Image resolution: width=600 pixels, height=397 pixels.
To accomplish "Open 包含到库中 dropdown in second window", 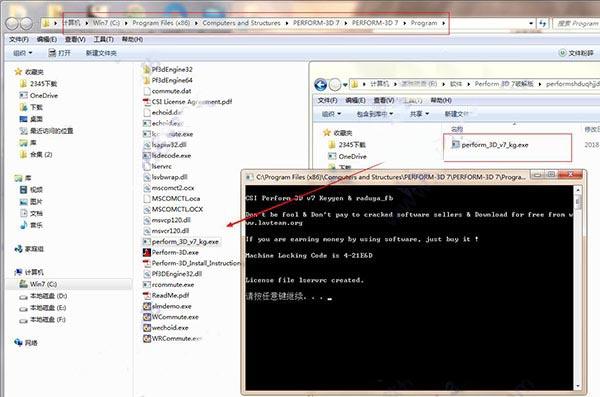I will 375,114.
